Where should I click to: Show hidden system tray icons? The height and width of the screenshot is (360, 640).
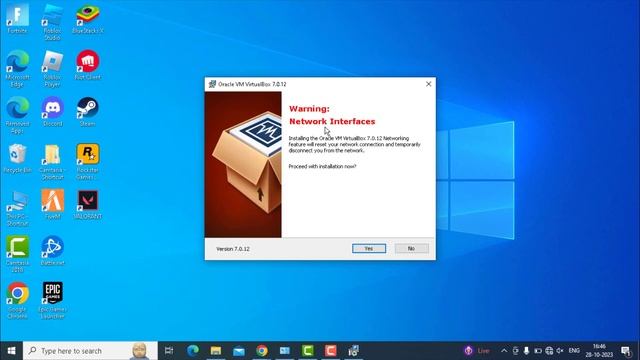[504, 351]
